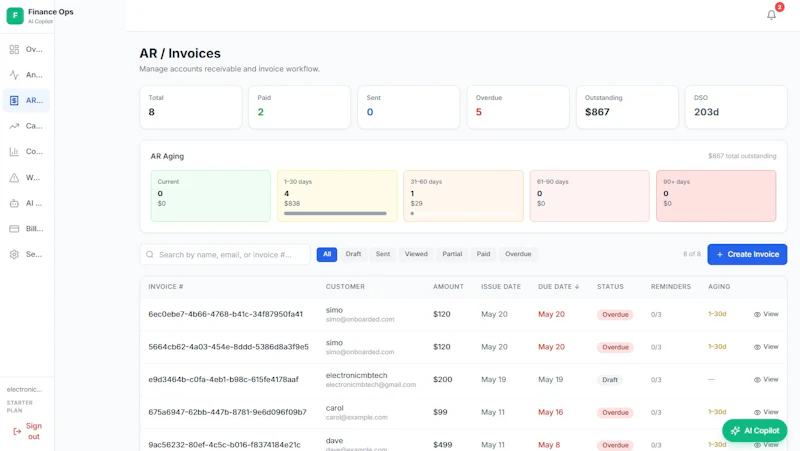
Task: Click the Overdue stat card
Action: (518, 107)
